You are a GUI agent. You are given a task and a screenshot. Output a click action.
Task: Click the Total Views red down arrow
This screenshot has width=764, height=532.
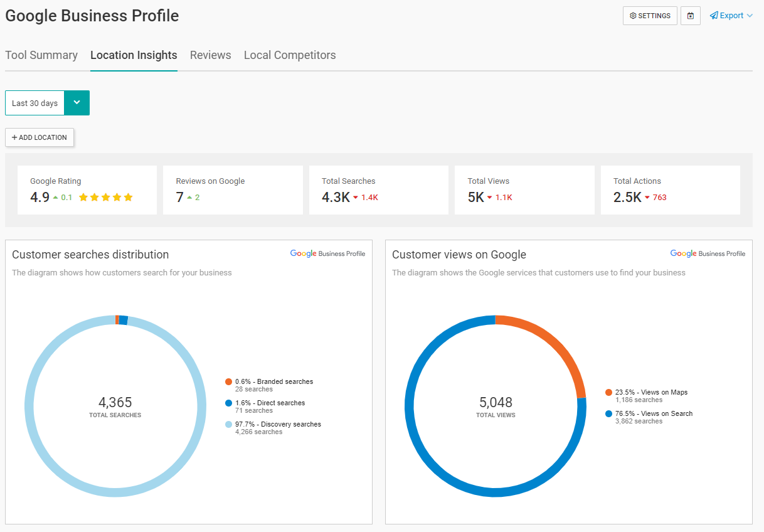[490, 198]
